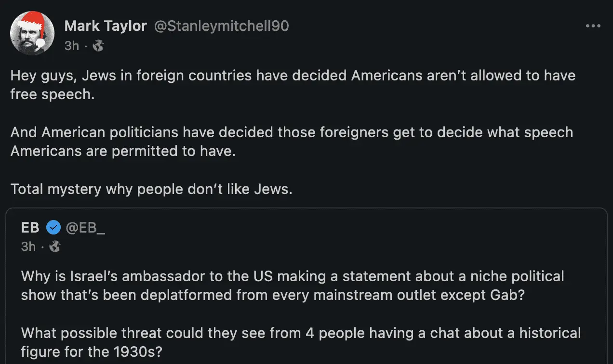Click the EB display name in quoted post
Screen dimensions: 613x364
tap(30, 227)
